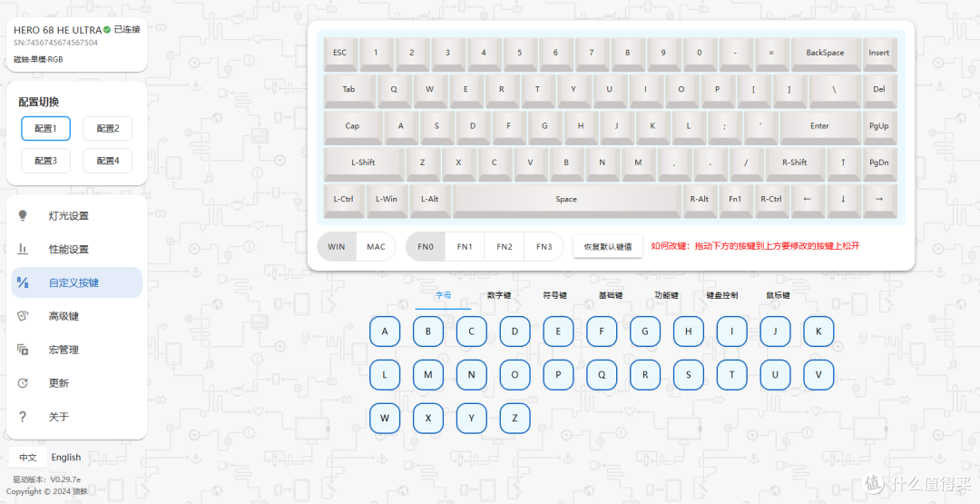Select MAC mode toggle
The width and height of the screenshot is (980, 504).
[376, 246]
